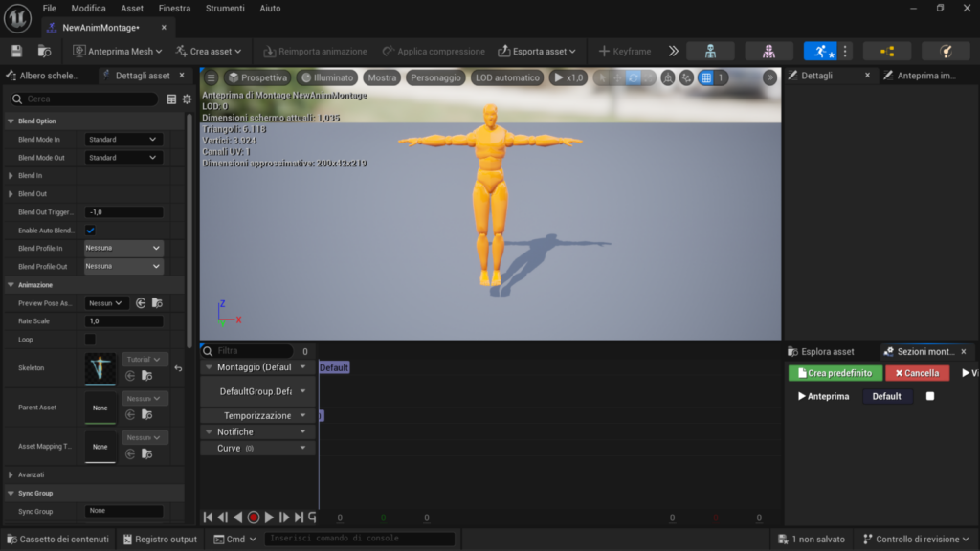Screen dimensions: 980x551
Task: Click the Physics asset mode icon
Action: (946, 51)
